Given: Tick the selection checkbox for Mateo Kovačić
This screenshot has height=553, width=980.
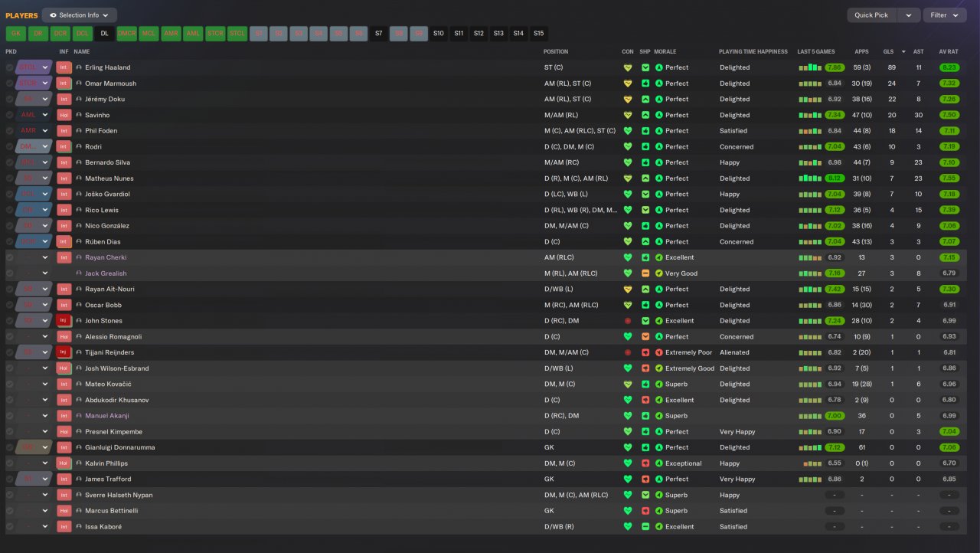Looking at the screenshot, I should point(9,384).
